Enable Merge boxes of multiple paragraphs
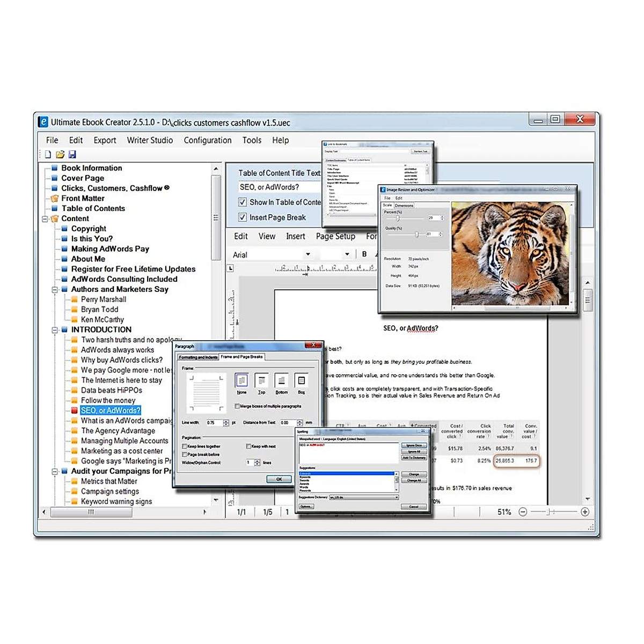Image resolution: width=644 pixels, height=644 pixels. point(237,406)
